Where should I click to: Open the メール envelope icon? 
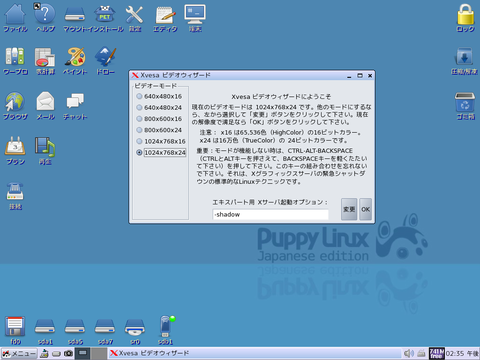coord(45,101)
